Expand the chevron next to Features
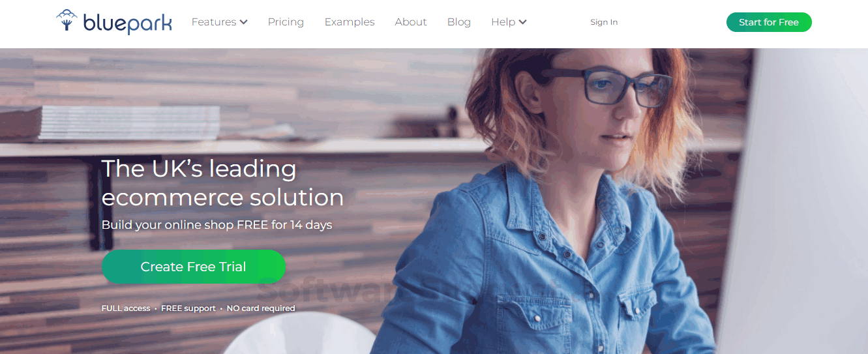The image size is (868, 354). [x=243, y=22]
